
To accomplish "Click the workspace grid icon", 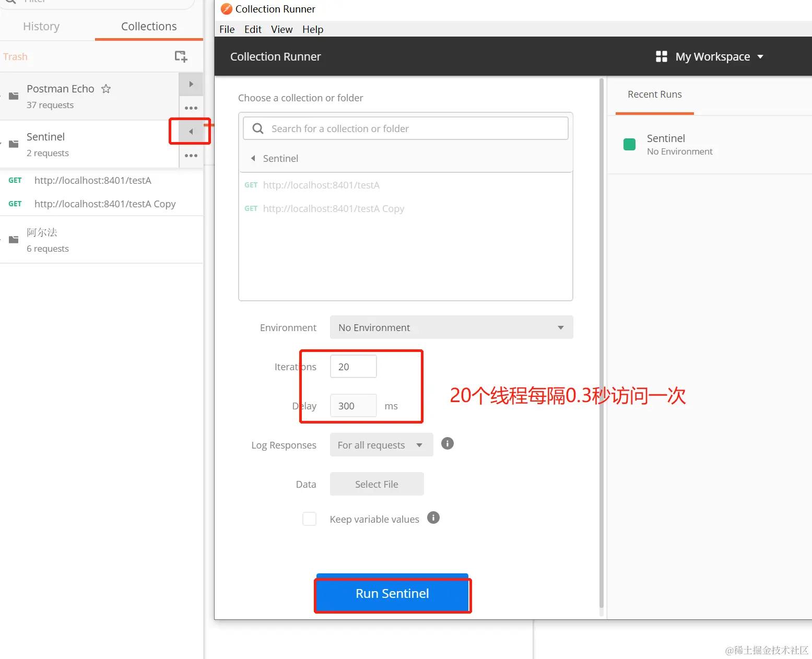I will click(662, 56).
